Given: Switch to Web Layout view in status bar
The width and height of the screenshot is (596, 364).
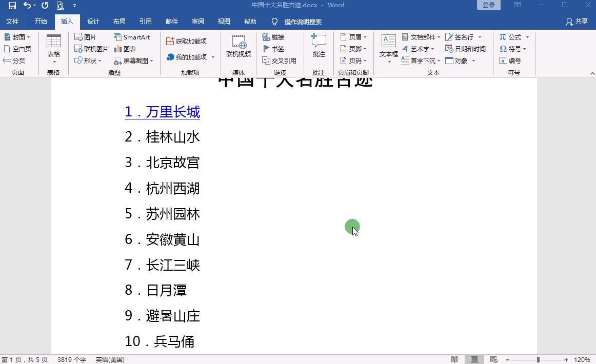Looking at the screenshot, I should [x=493, y=359].
